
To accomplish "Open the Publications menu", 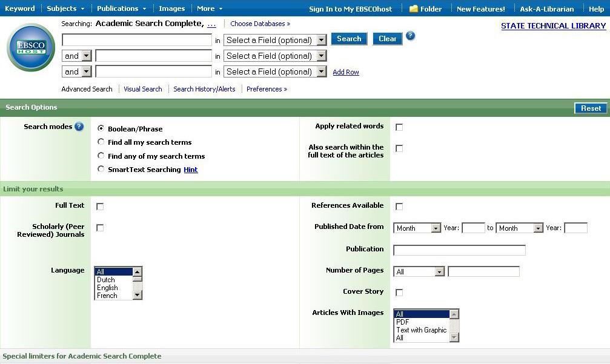I will [121, 8].
